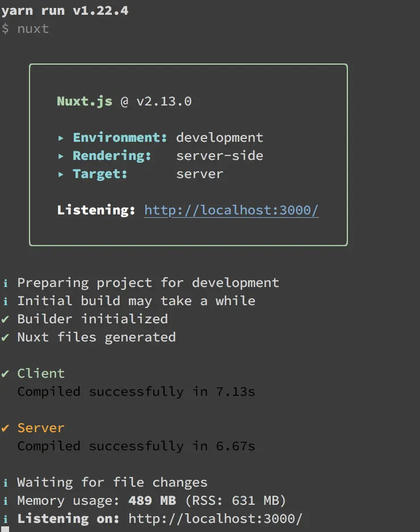Click the 'Nuxt.js @ v2.13.0' heading
Image resolution: width=420 pixels, height=532 pixels.
124,101
